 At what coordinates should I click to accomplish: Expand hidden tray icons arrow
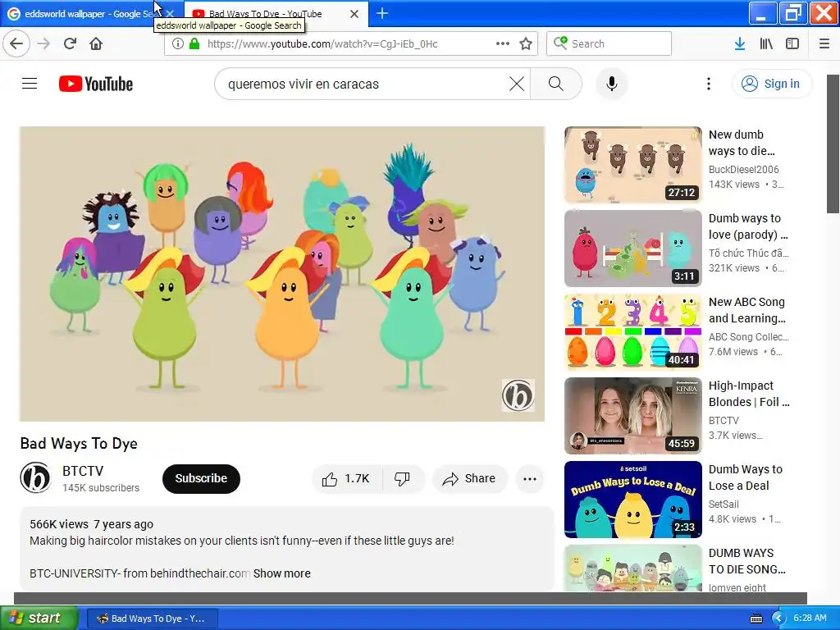tap(778, 619)
